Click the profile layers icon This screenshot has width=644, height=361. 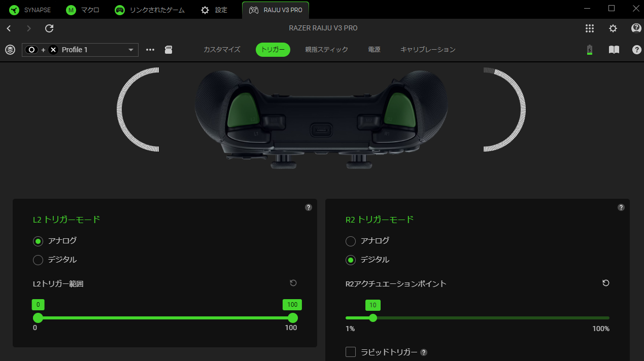tap(10, 50)
